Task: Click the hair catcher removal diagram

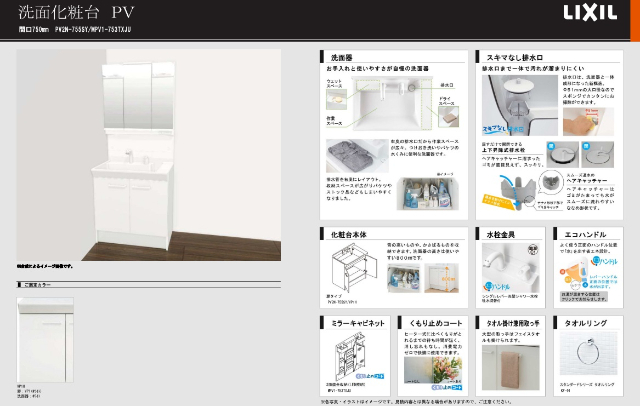Action: pos(518,192)
